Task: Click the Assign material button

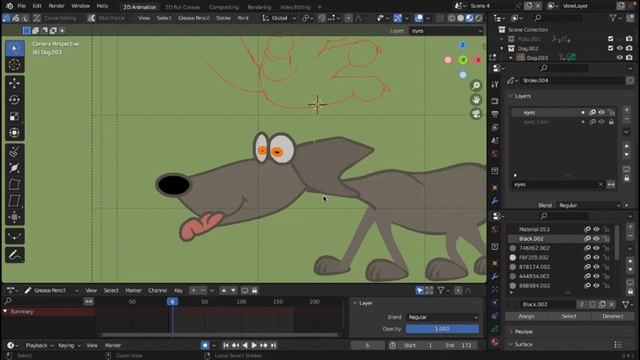Action: click(526, 316)
